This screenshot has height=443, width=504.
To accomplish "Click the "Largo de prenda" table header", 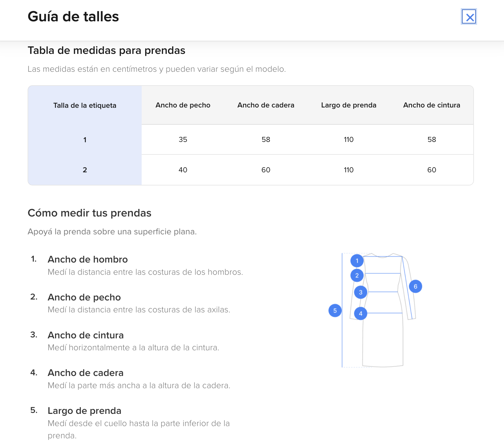I will [349, 105].
